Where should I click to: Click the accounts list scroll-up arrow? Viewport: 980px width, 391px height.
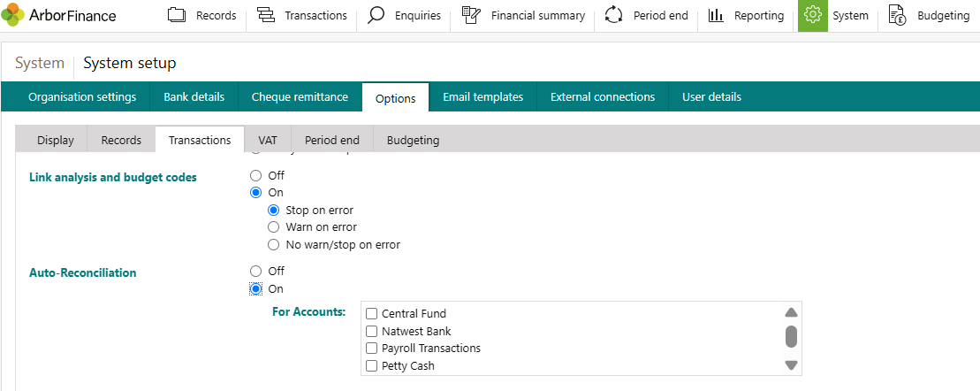pyautogui.click(x=791, y=312)
